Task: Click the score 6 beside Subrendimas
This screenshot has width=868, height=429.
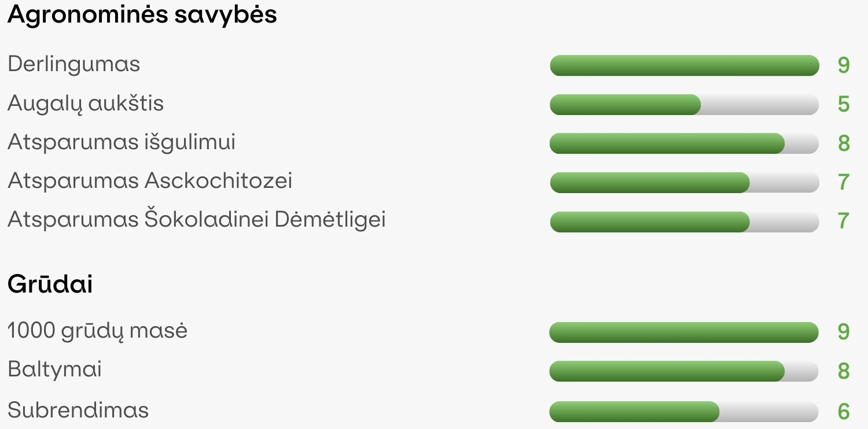Action: (x=844, y=412)
